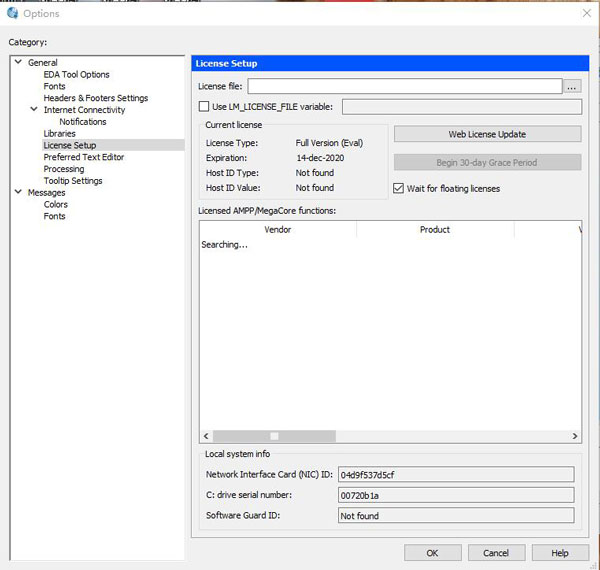Open Headers & Footers Settings category
This screenshot has width=600, height=570.
(x=95, y=98)
